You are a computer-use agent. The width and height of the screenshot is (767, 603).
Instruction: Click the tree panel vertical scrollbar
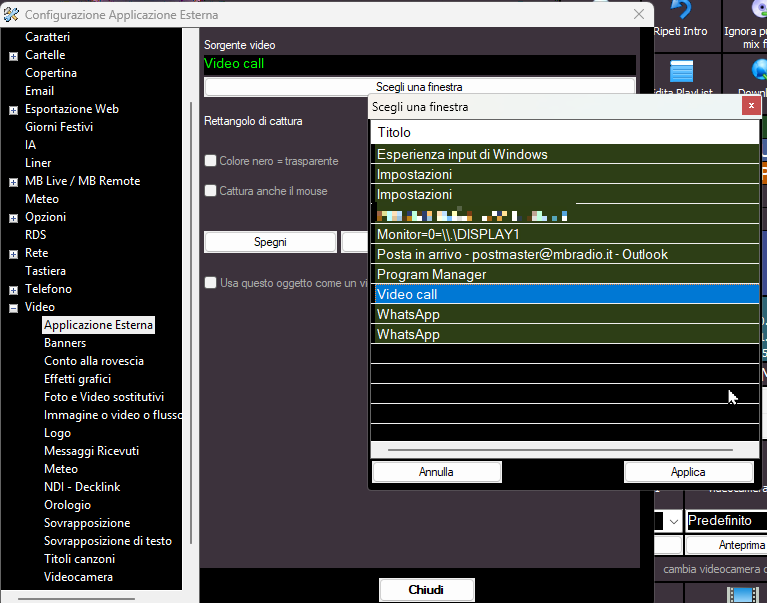[191, 323]
